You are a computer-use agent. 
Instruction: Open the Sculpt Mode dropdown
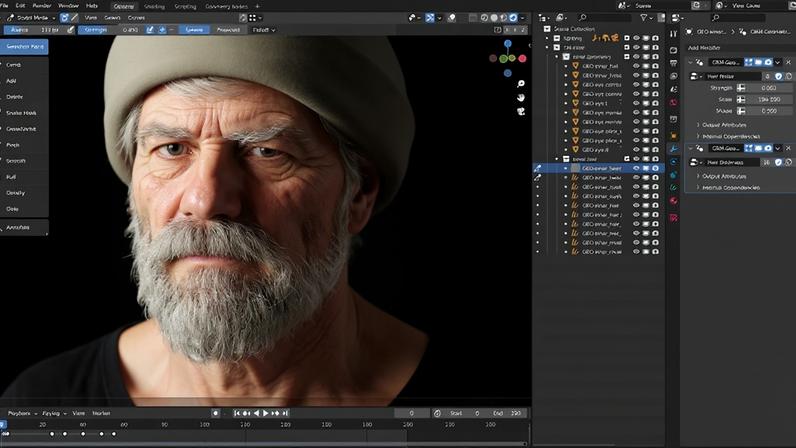coord(31,18)
